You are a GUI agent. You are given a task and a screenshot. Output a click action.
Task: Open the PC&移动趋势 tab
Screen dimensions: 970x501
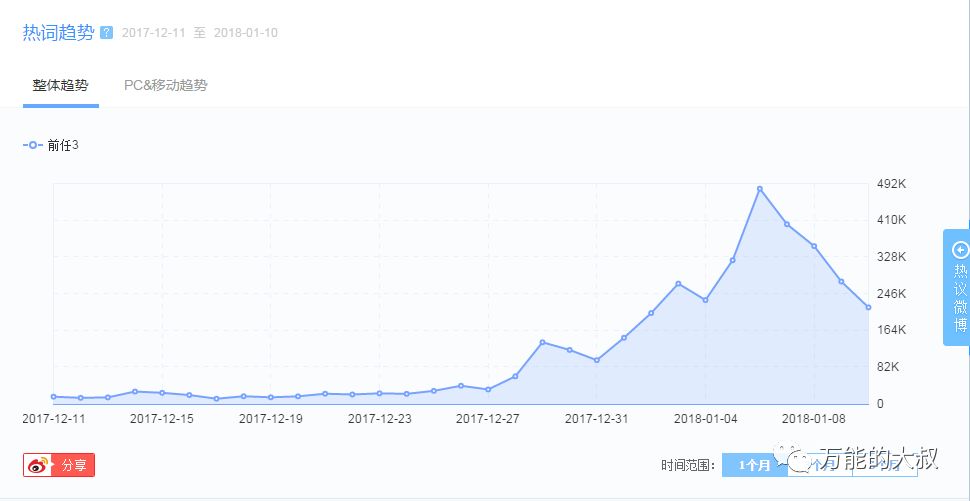[165, 86]
